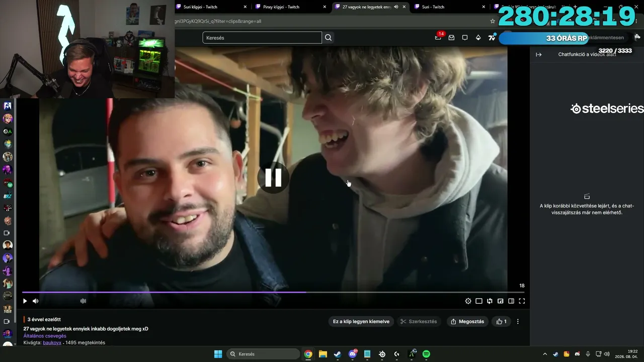This screenshot has width=644, height=362.
Task: Toggle theatre mode in the video player
Action: (x=479, y=301)
